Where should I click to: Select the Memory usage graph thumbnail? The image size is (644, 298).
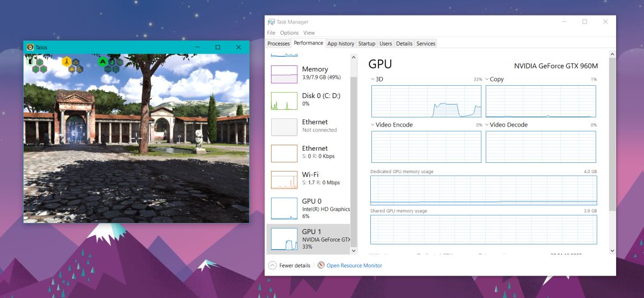(284, 74)
